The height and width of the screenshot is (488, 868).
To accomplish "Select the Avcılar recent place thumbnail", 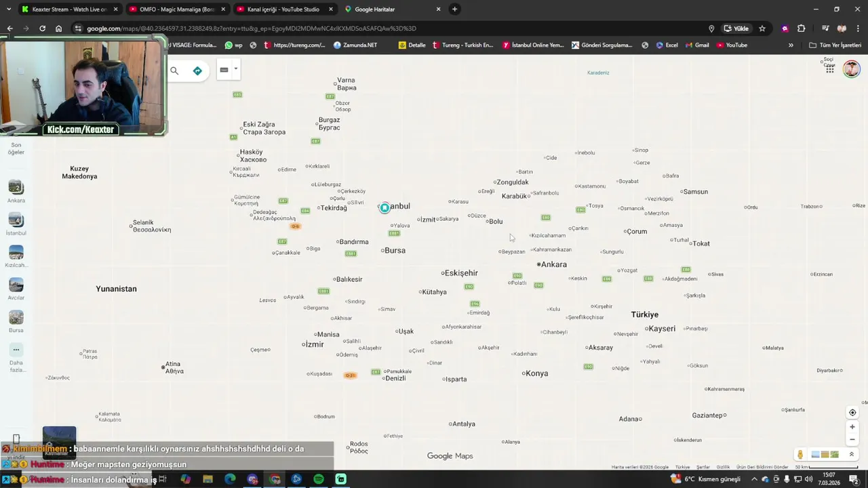I will tap(16, 289).
